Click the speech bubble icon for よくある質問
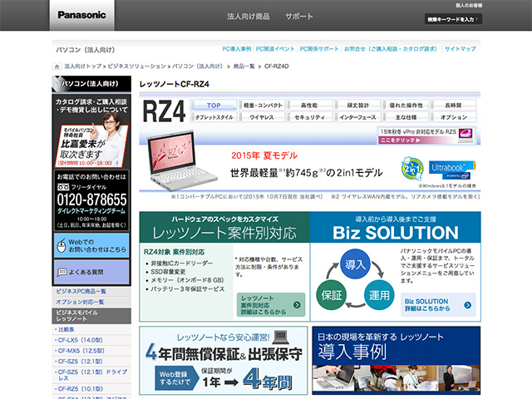Image resolution: width=532 pixels, height=399 pixels. click(62, 272)
